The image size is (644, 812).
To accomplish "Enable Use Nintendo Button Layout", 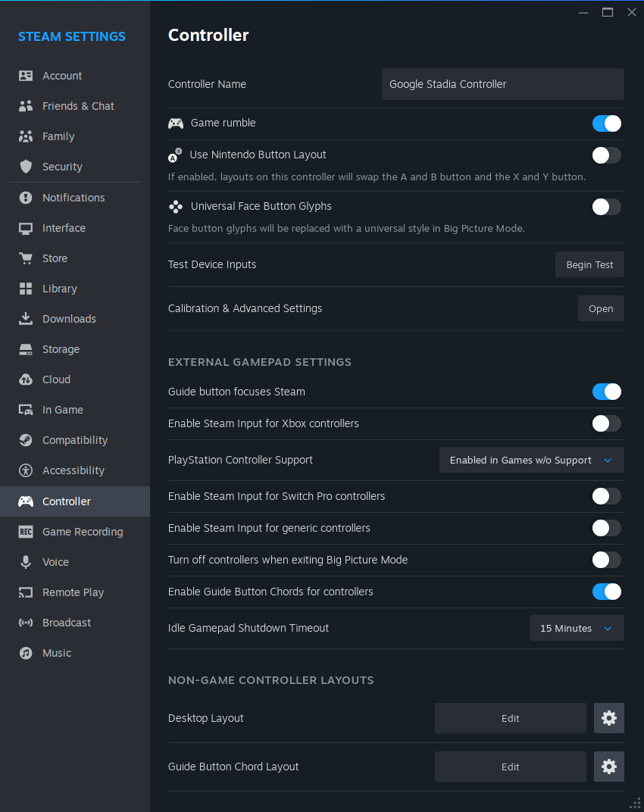I will coord(606,155).
